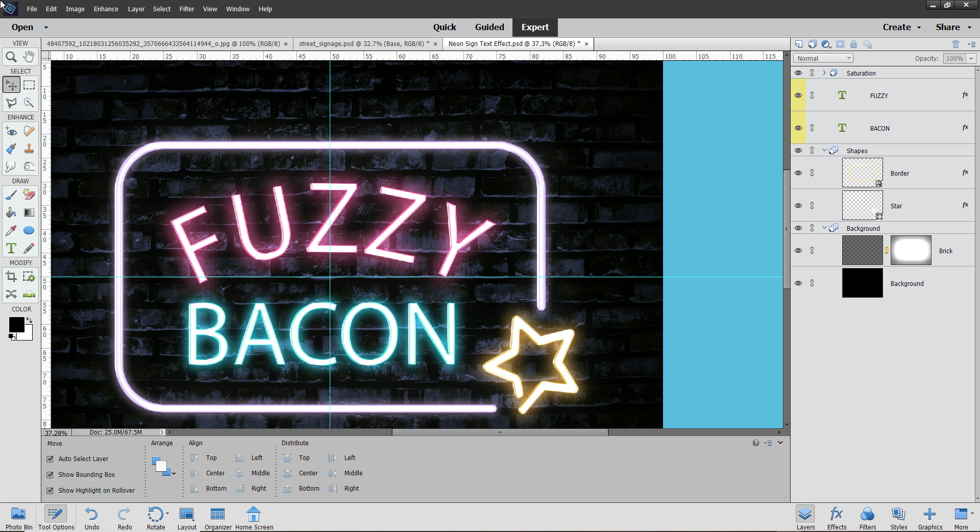980x532 pixels.
Task: Select the Zoom tool
Action: coord(11,57)
